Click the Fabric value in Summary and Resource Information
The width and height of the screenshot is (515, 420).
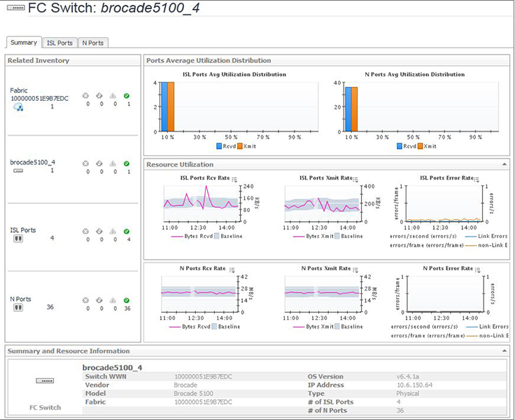[x=204, y=402]
